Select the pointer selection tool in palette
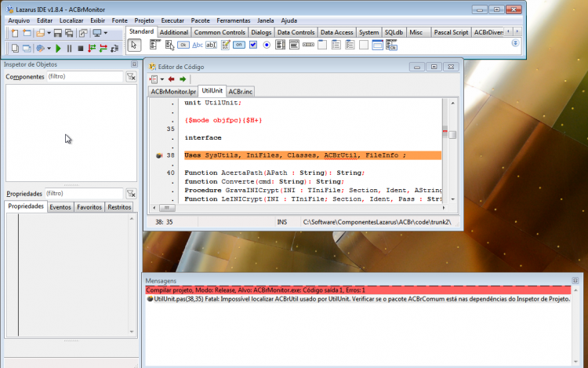This screenshot has width=588, height=368. click(134, 45)
